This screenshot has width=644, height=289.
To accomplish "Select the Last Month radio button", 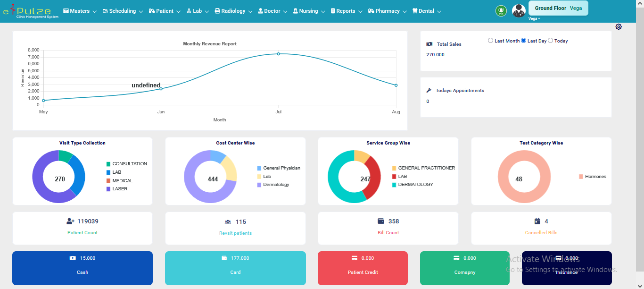I will [x=491, y=41].
